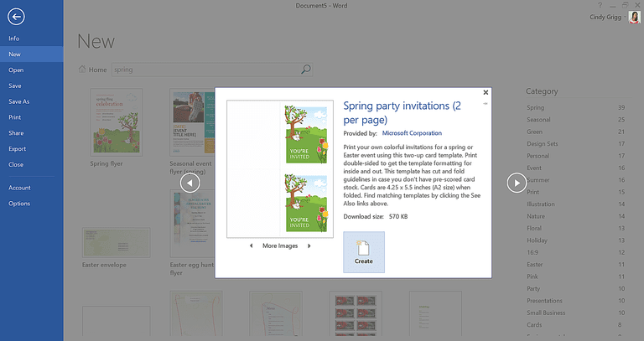Go to the Open page
The height and width of the screenshot is (341, 644).
click(x=16, y=70)
